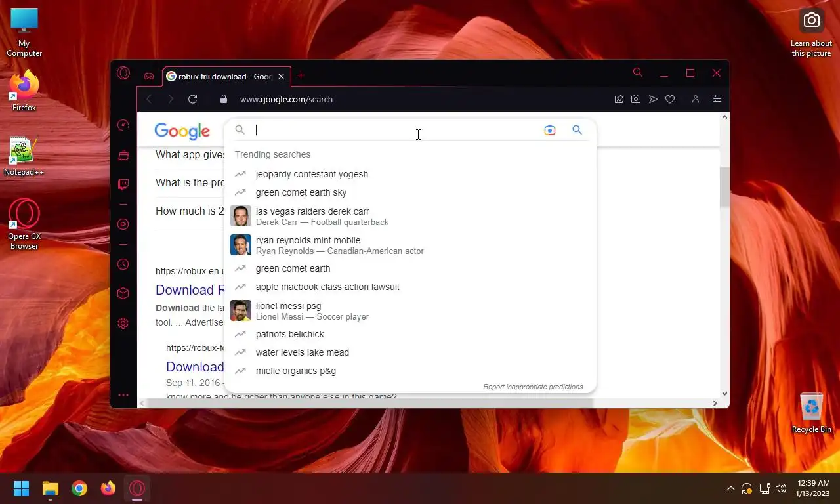Show hidden system tray icons chevron
840x504 pixels.
[730, 488]
